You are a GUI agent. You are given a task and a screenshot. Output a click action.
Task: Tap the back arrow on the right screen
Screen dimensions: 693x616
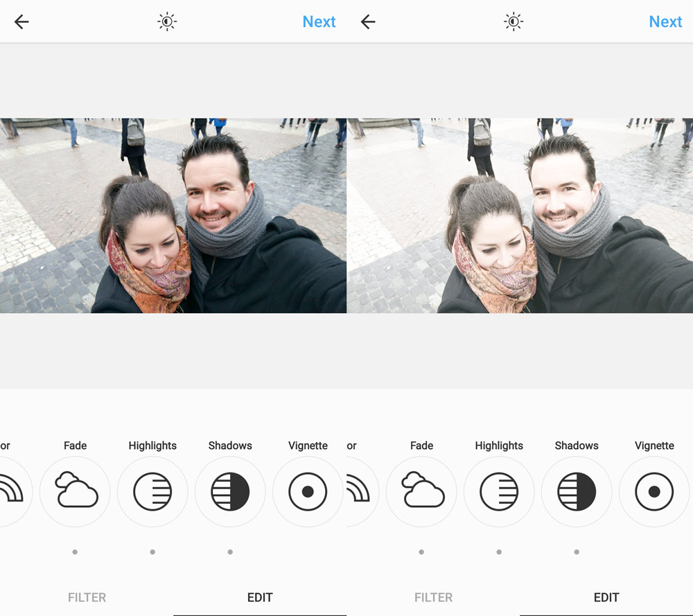pos(368,22)
